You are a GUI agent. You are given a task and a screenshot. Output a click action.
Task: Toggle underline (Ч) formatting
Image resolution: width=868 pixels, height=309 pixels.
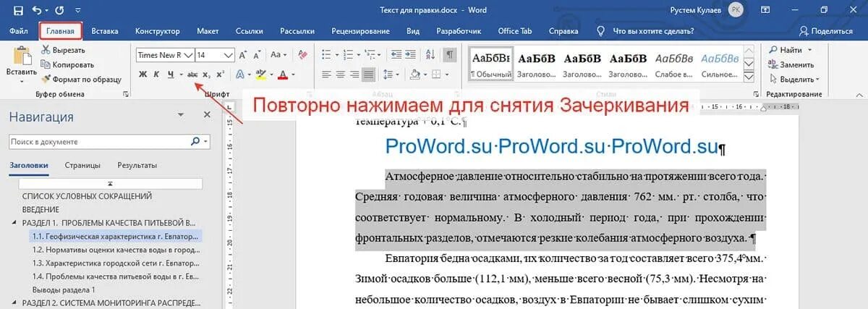(x=171, y=74)
